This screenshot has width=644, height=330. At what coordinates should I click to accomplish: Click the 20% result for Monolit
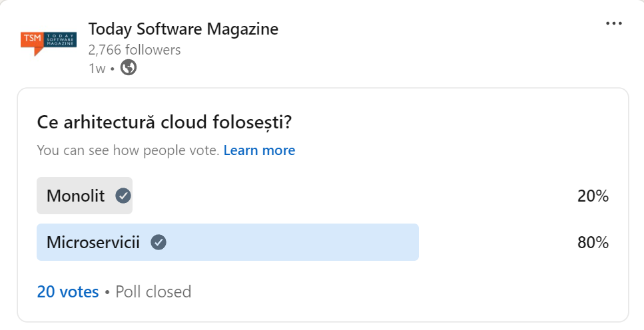click(593, 196)
